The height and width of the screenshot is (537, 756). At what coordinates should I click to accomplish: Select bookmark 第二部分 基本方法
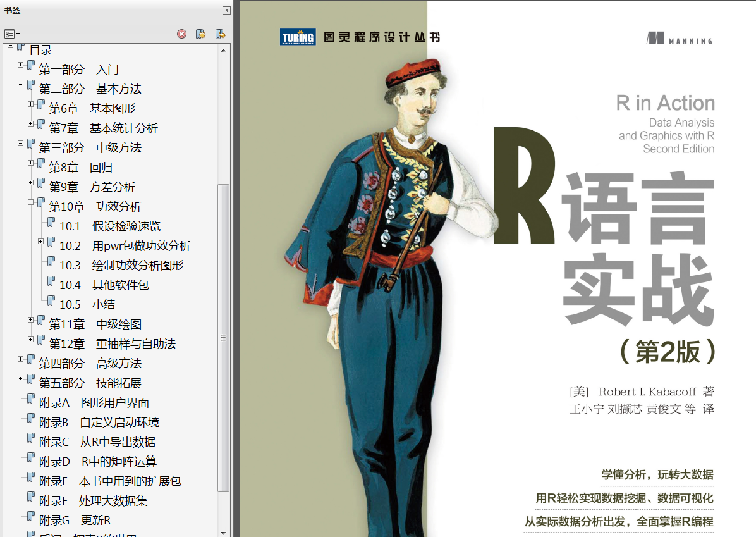90,89
